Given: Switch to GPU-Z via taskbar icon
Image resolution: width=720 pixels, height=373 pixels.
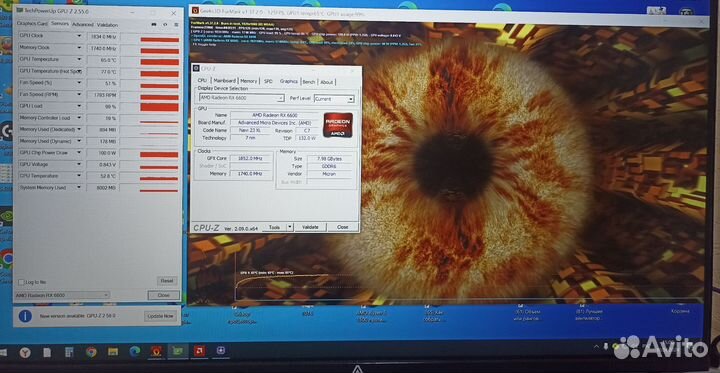Looking at the screenshot, I should coord(177,351).
